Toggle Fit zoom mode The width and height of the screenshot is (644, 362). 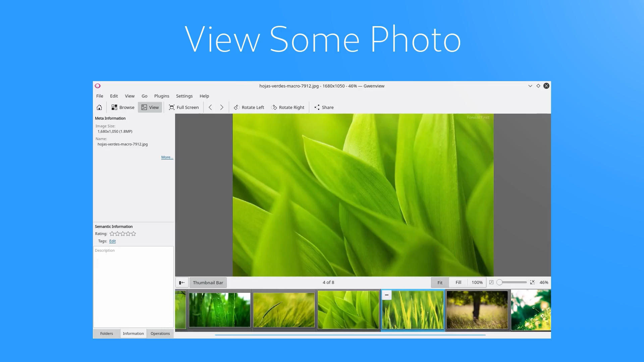[440, 283]
